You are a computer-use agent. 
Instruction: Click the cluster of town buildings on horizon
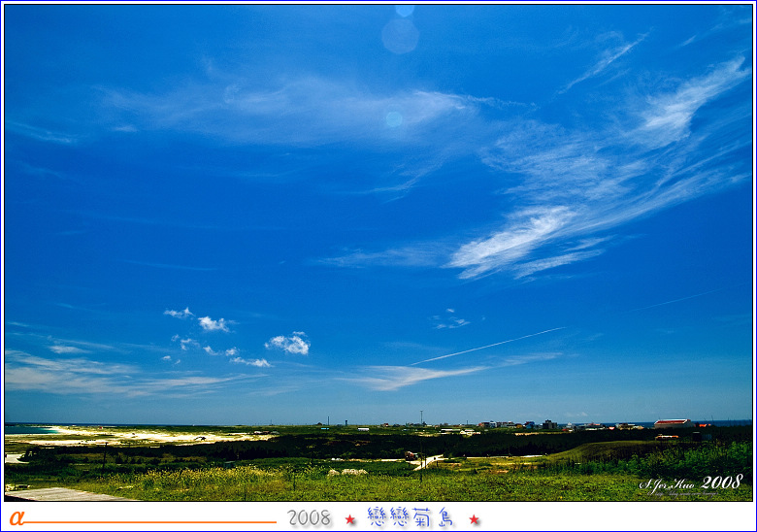click(x=514, y=424)
